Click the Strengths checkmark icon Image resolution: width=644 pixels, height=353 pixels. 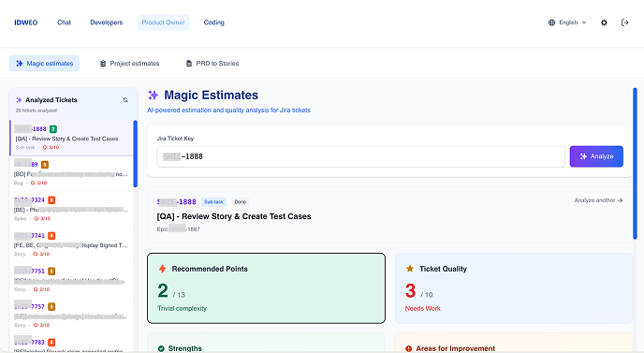pos(161,348)
